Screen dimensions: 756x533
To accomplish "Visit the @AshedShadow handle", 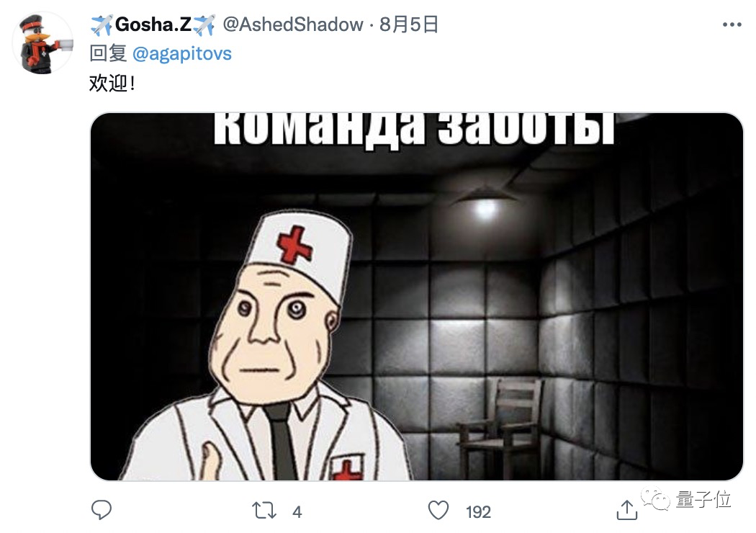I will tap(293, 24).
